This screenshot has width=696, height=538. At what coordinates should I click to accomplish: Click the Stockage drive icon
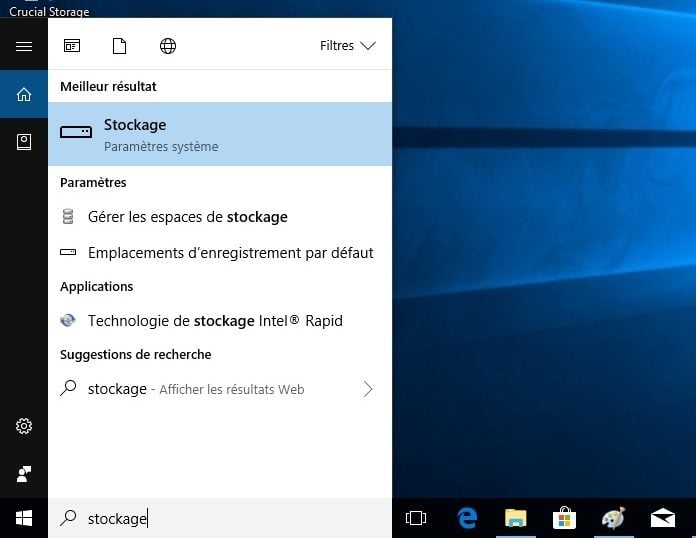click(x=76, y=132)
